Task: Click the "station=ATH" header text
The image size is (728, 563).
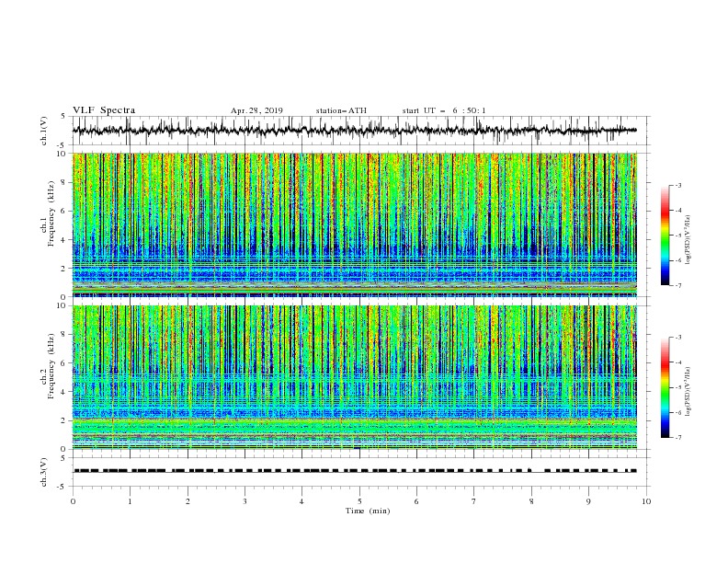Action: point(341,110)
